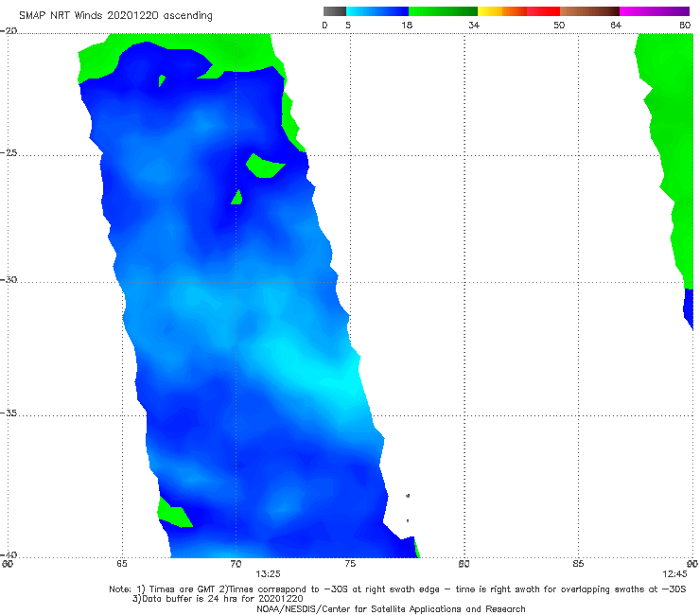This screenshot has height=615, width=700.
Task: Click the latitude label '-30'
Action: click(x=9, y=279)
